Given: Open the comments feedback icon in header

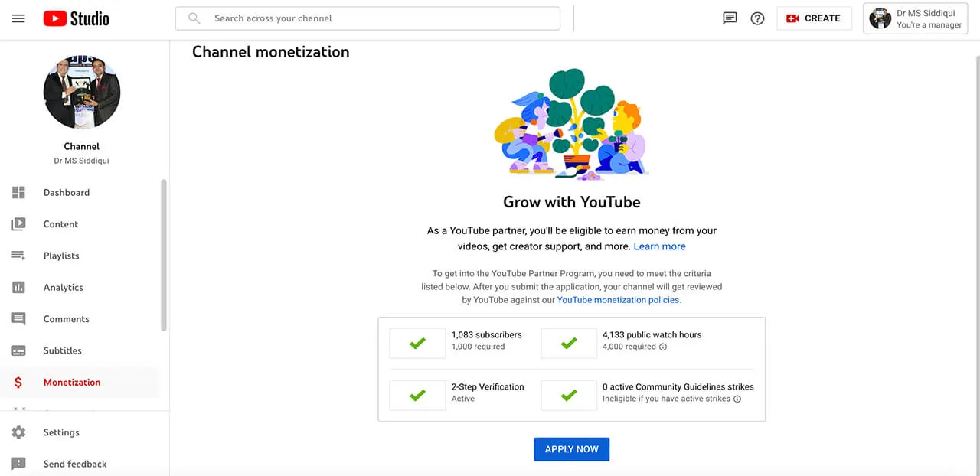Looking at the screenshot, I should point(730,18).
